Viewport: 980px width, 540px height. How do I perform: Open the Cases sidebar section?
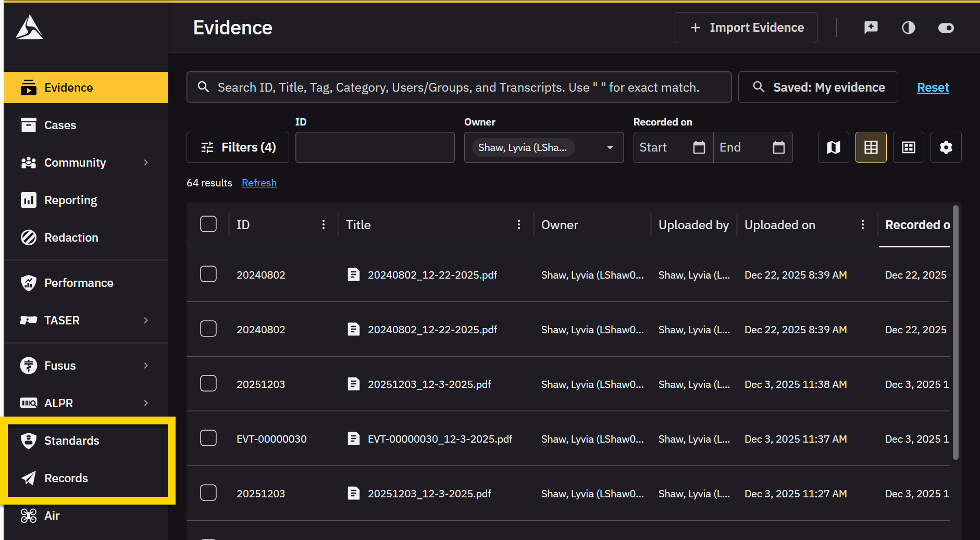tap(60, 125)
